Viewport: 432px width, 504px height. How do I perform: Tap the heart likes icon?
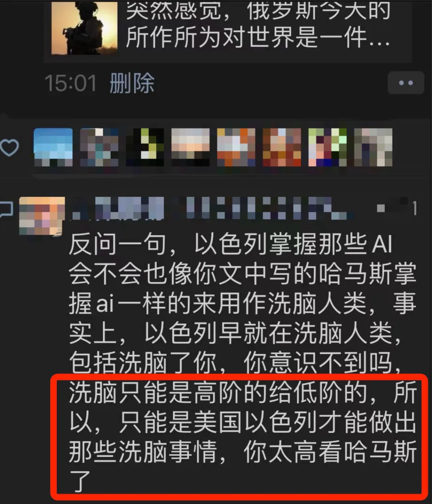click(9, 148)
